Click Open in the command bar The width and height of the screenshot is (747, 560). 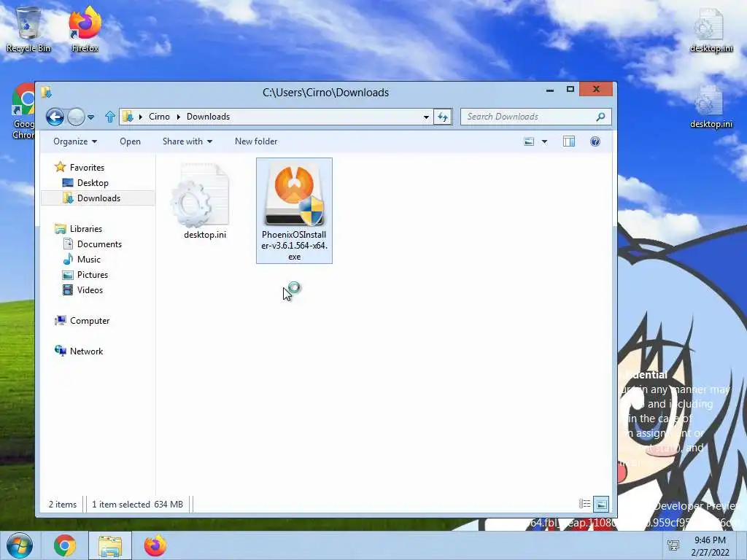tap(130, 141)
